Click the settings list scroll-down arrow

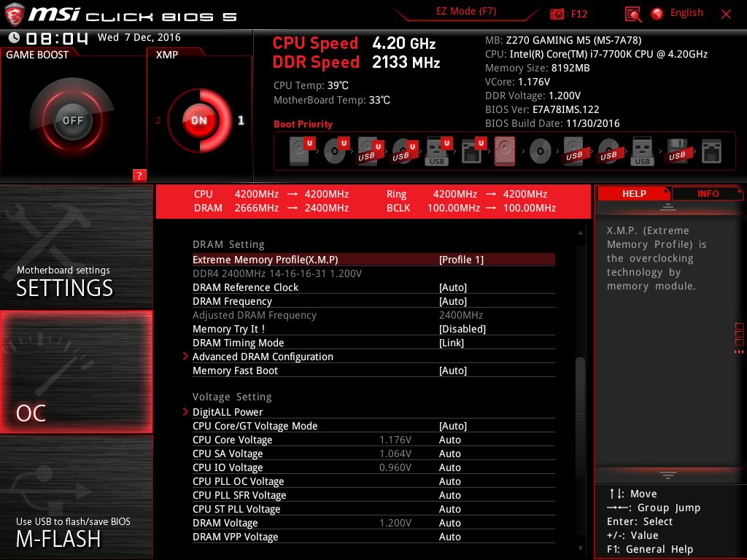tap(580, 548)
